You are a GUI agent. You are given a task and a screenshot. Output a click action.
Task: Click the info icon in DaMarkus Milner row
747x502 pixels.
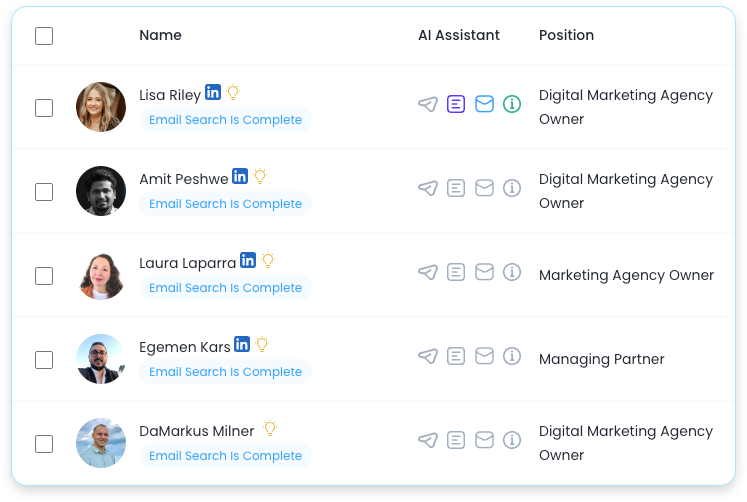pos(512,440)
